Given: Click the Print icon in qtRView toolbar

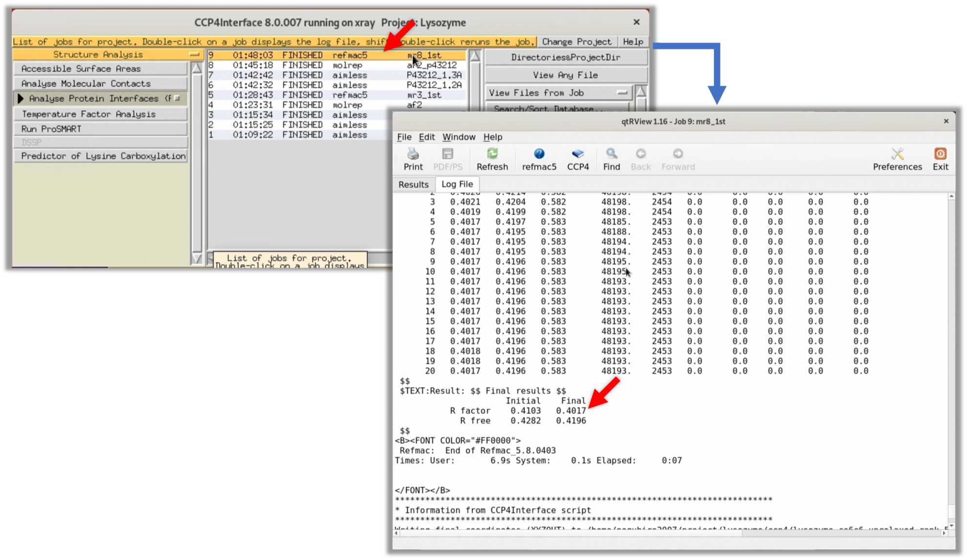Looking at the screenshot, I should click(x=413, y=154).
